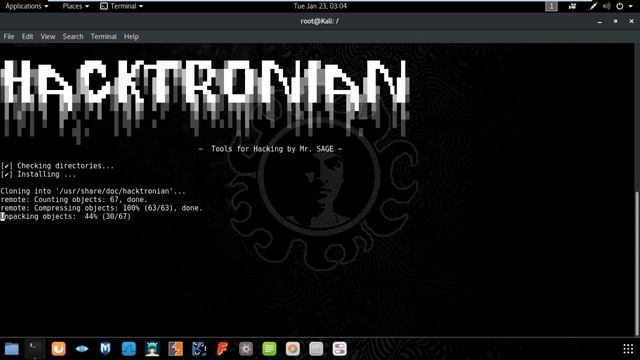The height and width of the screenshot is (360, 640).
Task: Click 'remote: Compressing objects' line
Action: 101,208
